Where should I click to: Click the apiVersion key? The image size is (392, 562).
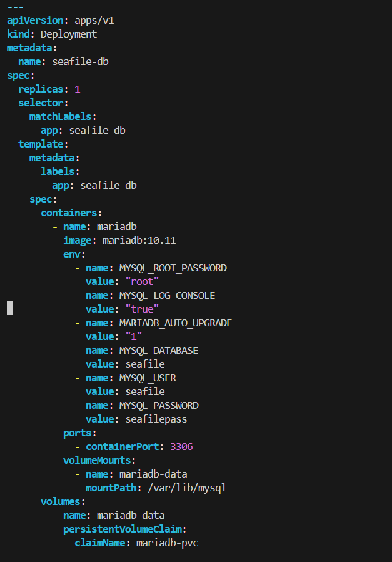pos(35,21)
